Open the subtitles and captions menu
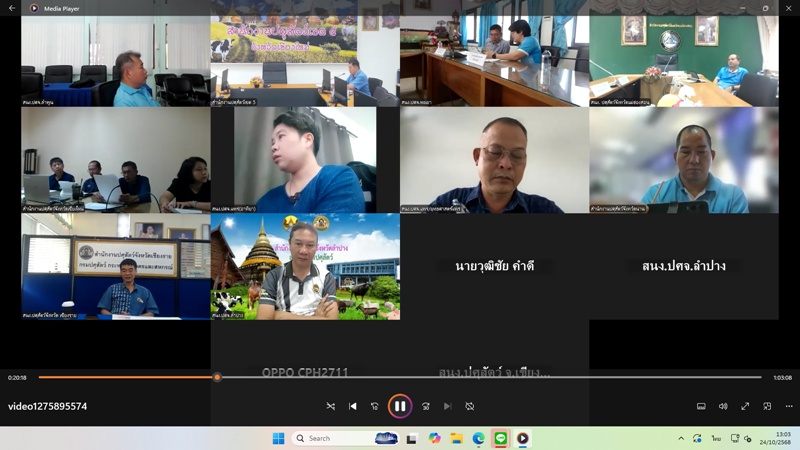Image resolution: width=800 pixels, height=450 pixels. pyautogui.click(x=701, y=406)
